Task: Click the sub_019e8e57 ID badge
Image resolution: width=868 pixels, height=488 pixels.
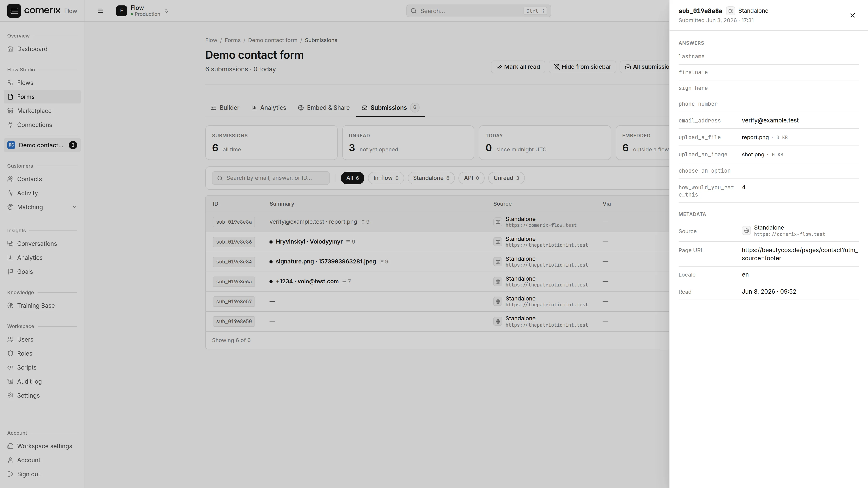Action: click(234, 301)
